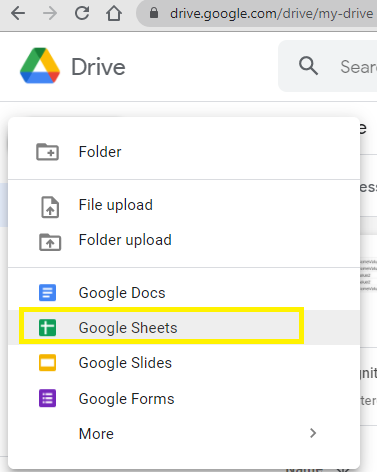This screenshot has width=377, height=472.
Task: Create a new Google Forms form
Action: pos(184,398)
